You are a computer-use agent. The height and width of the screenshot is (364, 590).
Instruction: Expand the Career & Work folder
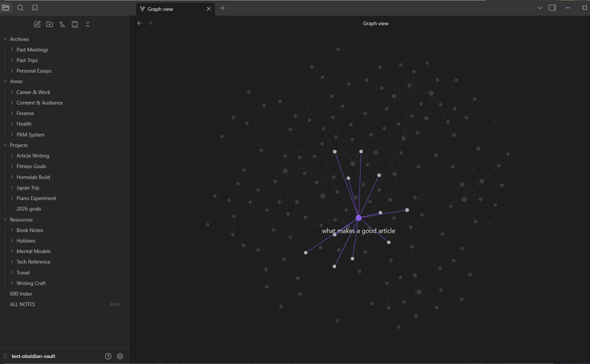click(x=33, y=92)
